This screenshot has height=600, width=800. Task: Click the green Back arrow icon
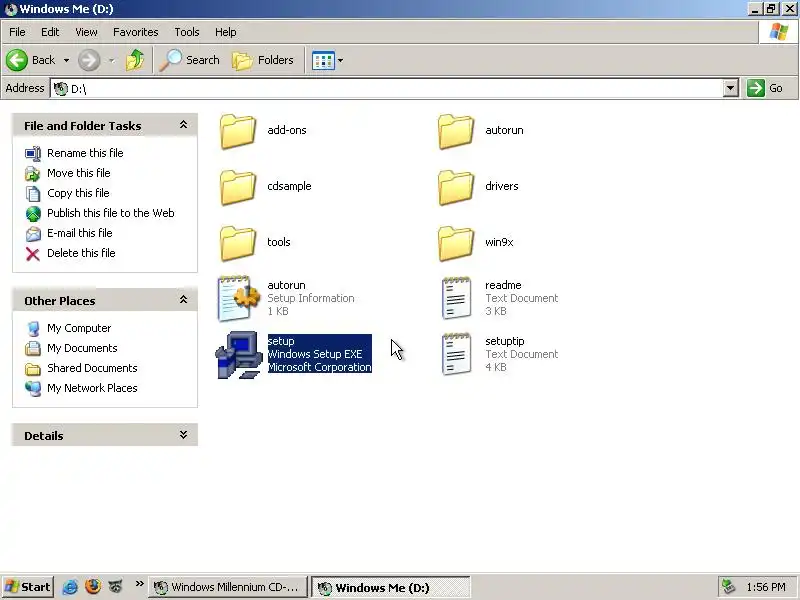click(x=17, y=60)
